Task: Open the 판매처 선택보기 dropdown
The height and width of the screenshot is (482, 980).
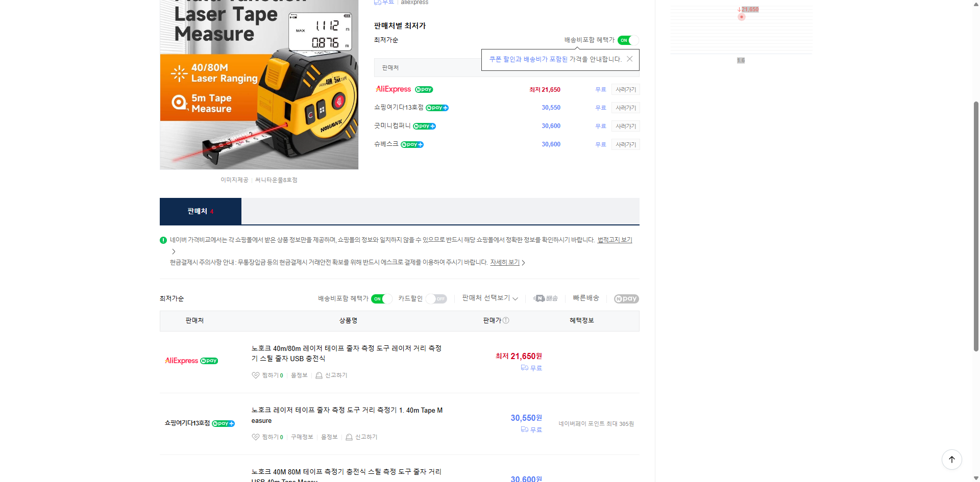Action: click(x=488, y=298)
